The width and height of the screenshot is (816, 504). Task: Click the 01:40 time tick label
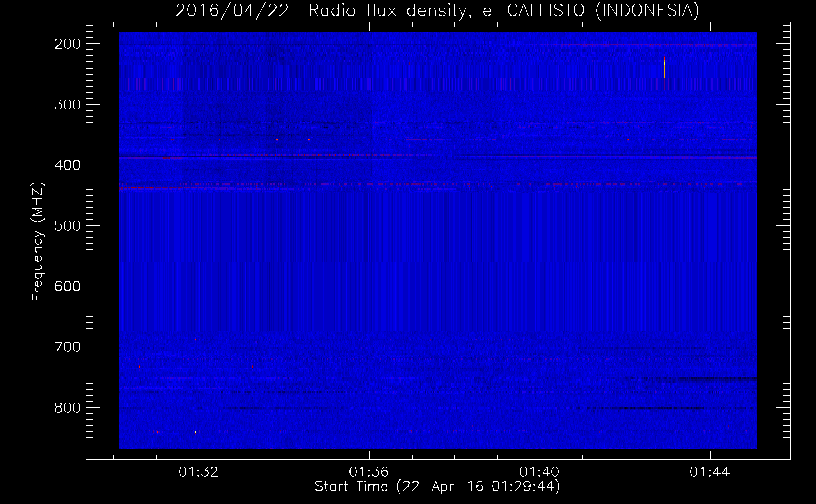click(x=539, y=472)
